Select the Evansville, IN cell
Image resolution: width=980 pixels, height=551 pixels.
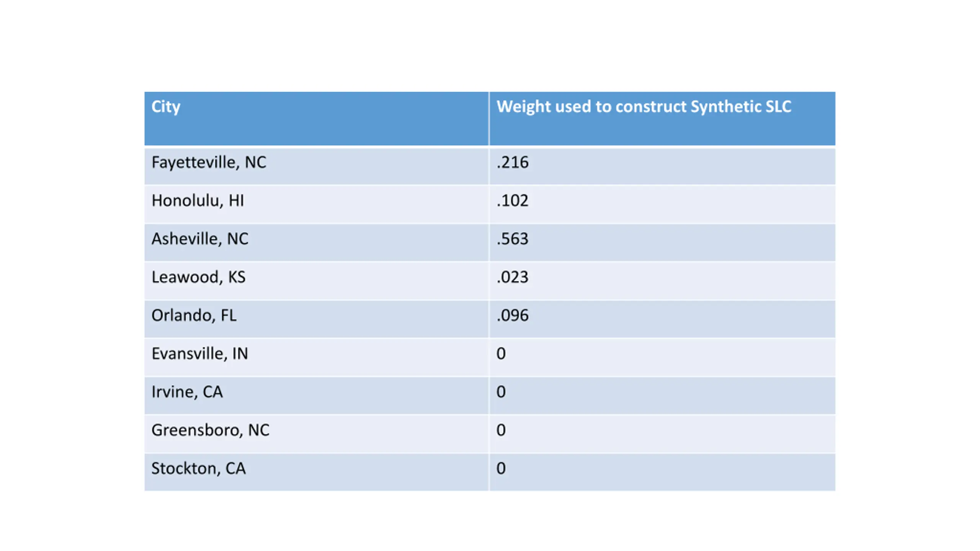(x=316, y=357)
